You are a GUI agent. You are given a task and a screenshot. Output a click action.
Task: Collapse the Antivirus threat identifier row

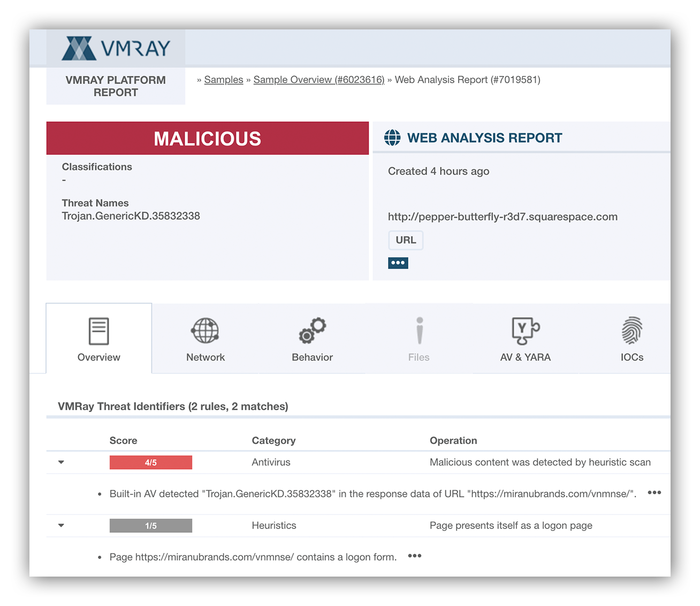(x=61, y=462)
